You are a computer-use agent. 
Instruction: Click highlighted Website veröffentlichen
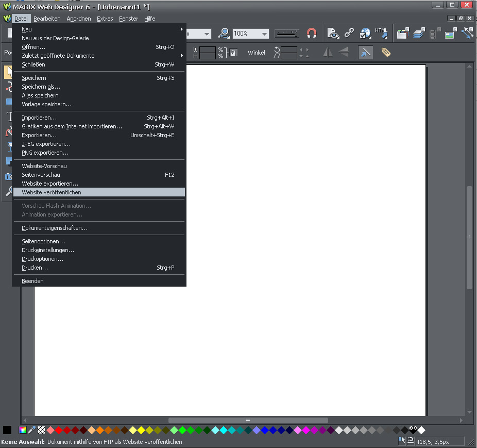click(99, 192)
